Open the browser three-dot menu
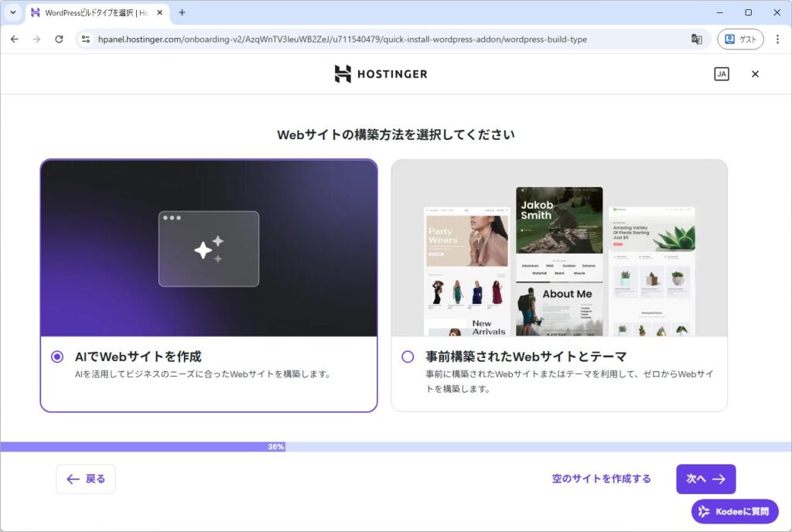This screenshot has height=532, width=792. click(777, 39)
